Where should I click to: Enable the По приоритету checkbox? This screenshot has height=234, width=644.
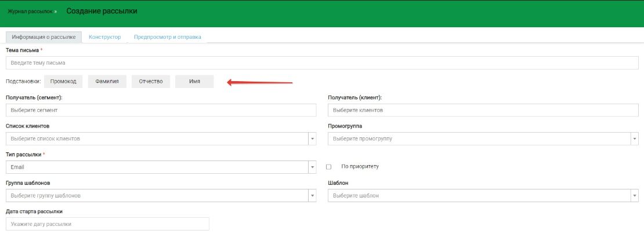tap(329, 167)
